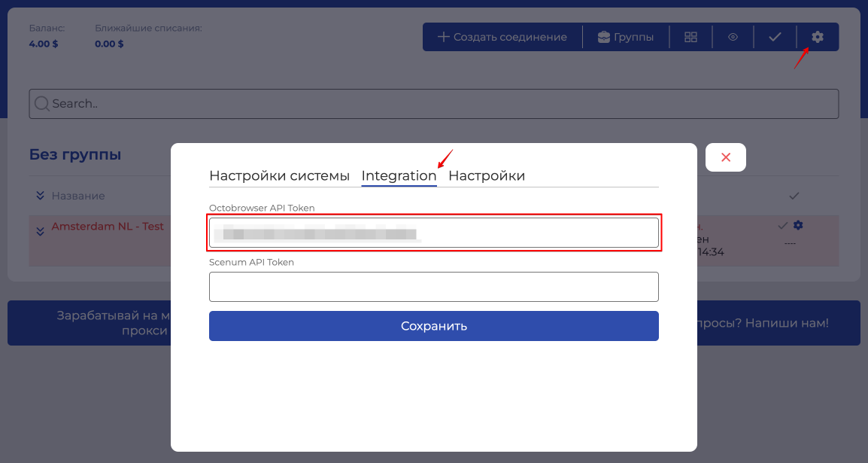Open settings via the gear icon in toolbar
The image size is (868, 463).
coord(817,37)
